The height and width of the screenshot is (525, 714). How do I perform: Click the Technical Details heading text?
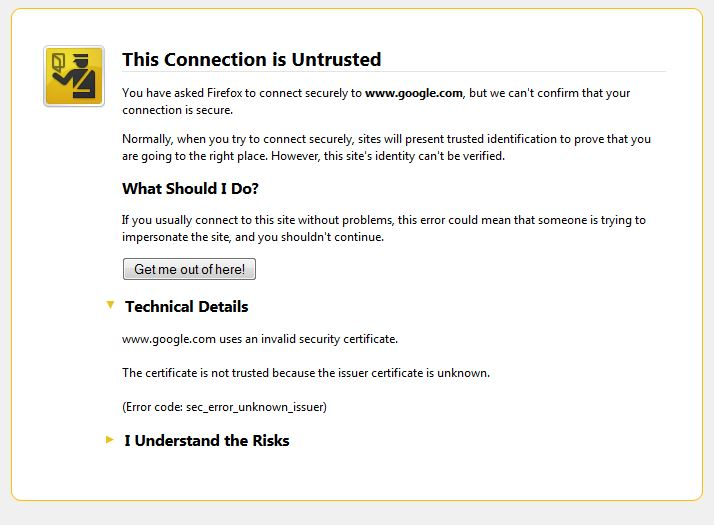pos(186,307)
